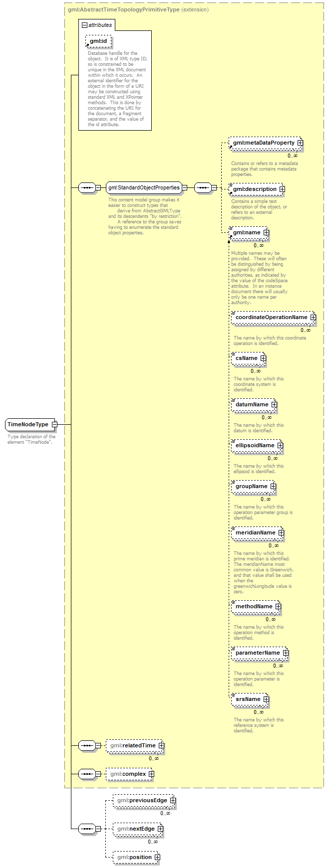This screenshot has height=868, width=329.
Task: Click 'name by which this ellipsoid' note
Action: tap(259, 469)
